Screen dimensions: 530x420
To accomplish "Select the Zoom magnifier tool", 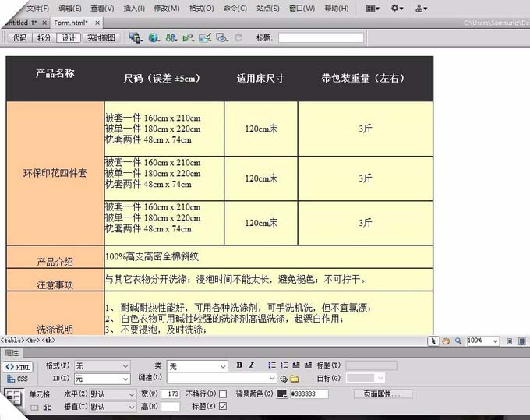I will click(458, 341).
